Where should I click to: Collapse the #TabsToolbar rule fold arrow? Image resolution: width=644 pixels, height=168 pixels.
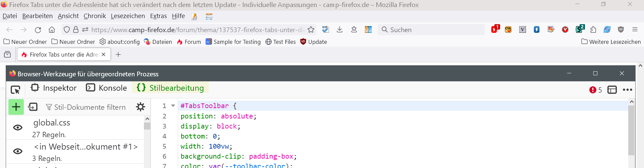tap(173, 106)
